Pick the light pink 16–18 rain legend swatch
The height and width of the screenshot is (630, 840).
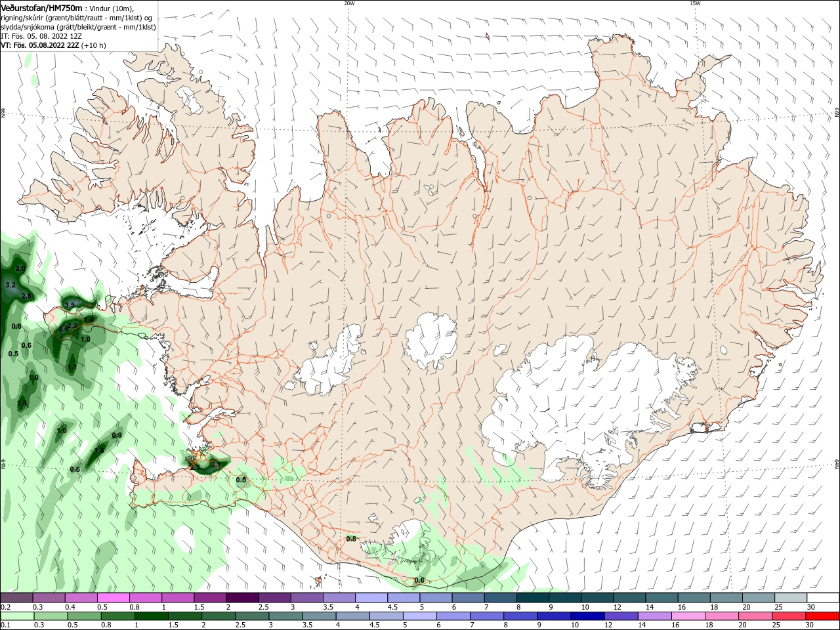tap(687, 616)
